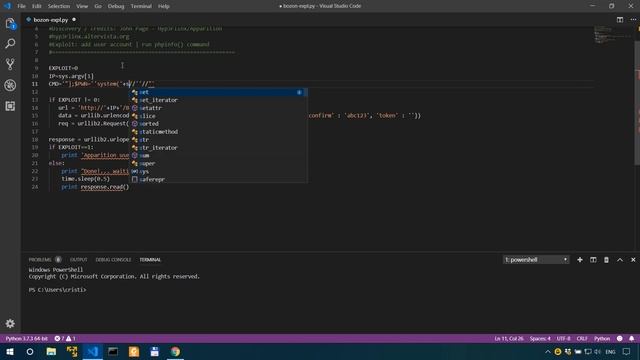The height and width of the screenshot is (360, 640).
Task: Open the Search view in activity bar
Action: tap(10, 44)
